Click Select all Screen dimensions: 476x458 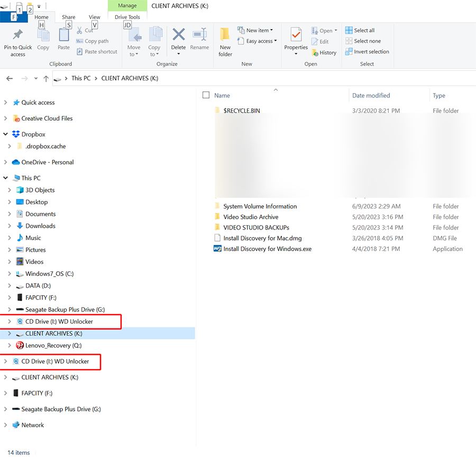point(360,30)
